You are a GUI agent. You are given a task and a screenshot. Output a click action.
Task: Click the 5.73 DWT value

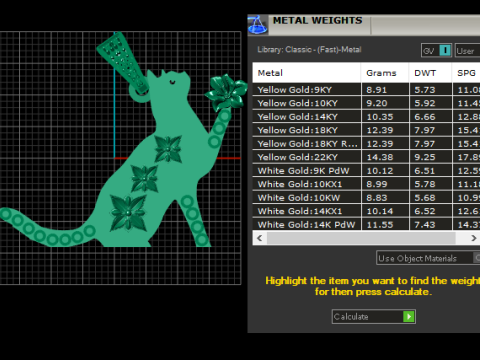click(425, 90)
